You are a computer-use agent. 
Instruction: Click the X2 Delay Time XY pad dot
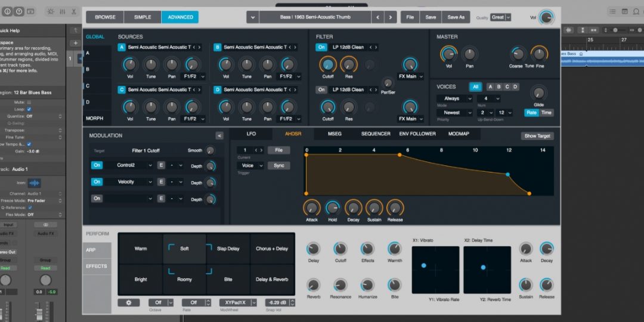click(484, 267)
